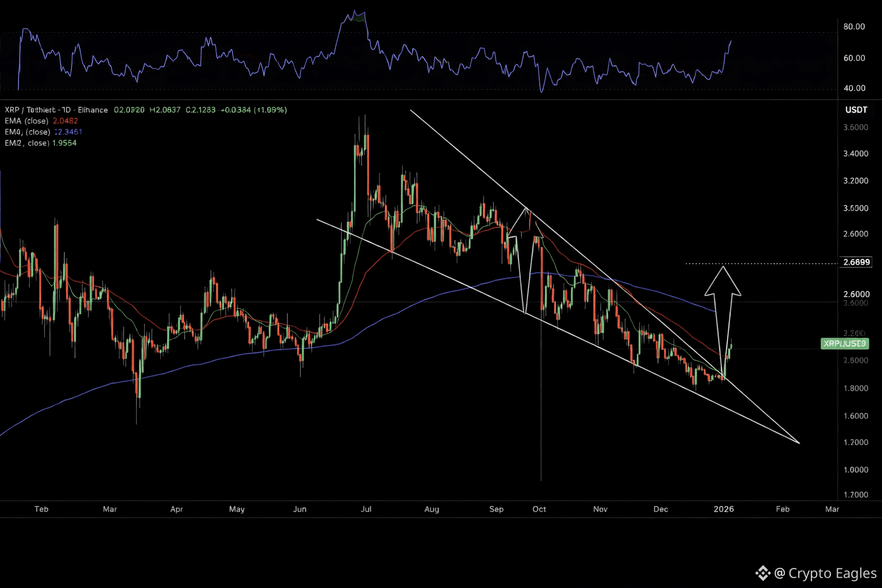Toggle the blue EMA 2.3461 legend entry
The height and width of the screenshot is (588, 882).
[44, 132]
